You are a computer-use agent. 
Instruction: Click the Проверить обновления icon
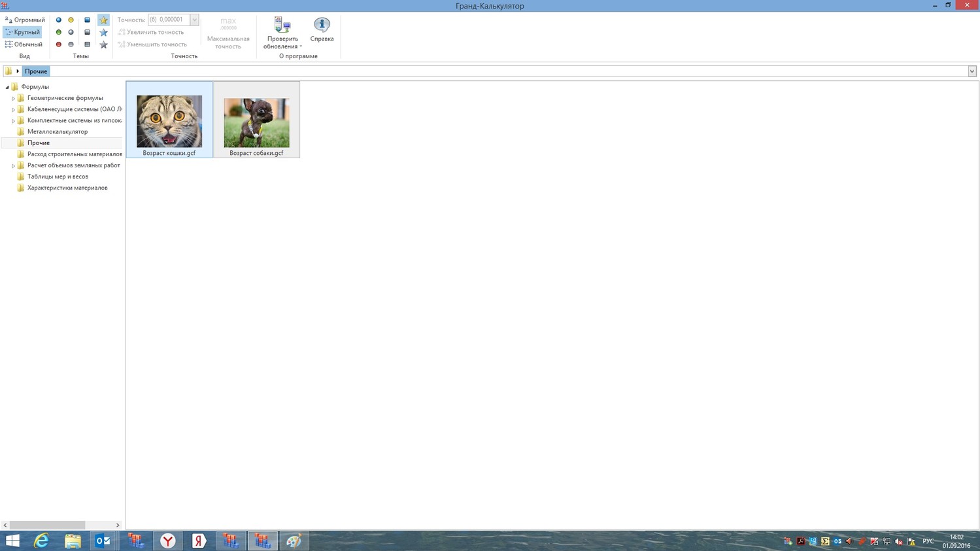(x=282, y=25)
